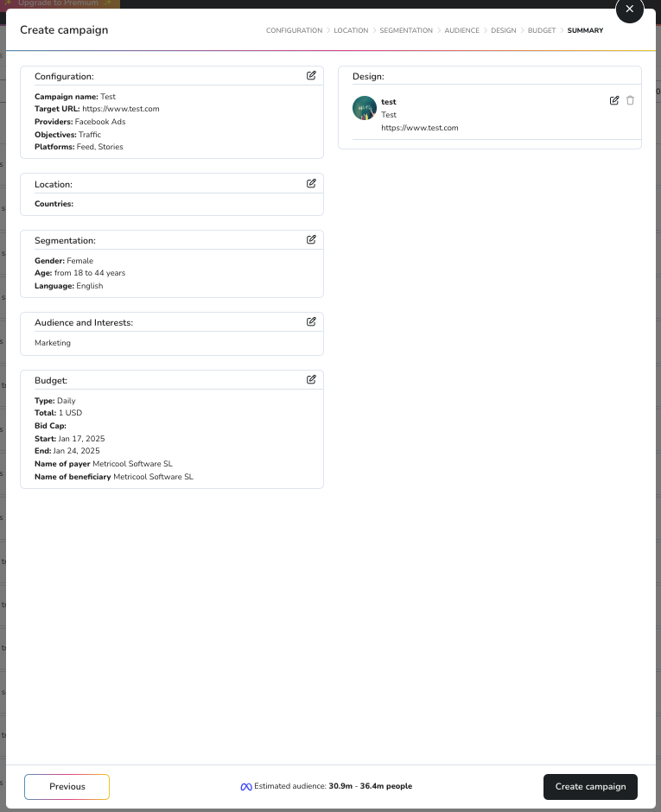Click Providers Facebook Ads text
The image size is (661, 812).
point(79,122)
